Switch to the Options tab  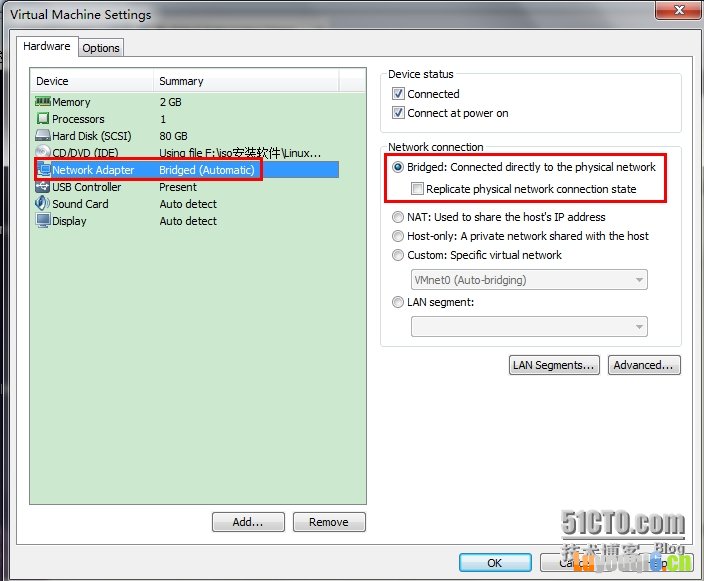click(101, 48)
